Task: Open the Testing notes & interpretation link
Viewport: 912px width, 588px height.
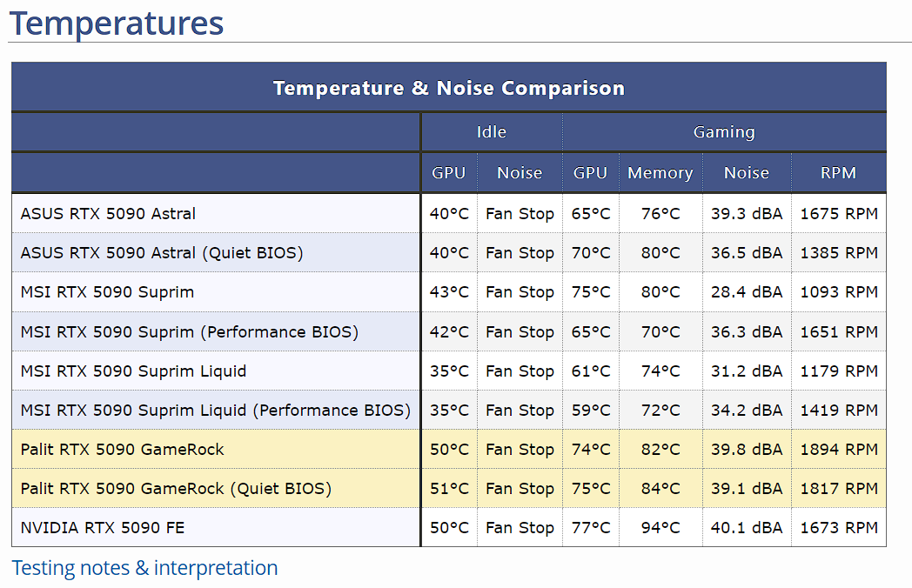Action: pos(144,568)
